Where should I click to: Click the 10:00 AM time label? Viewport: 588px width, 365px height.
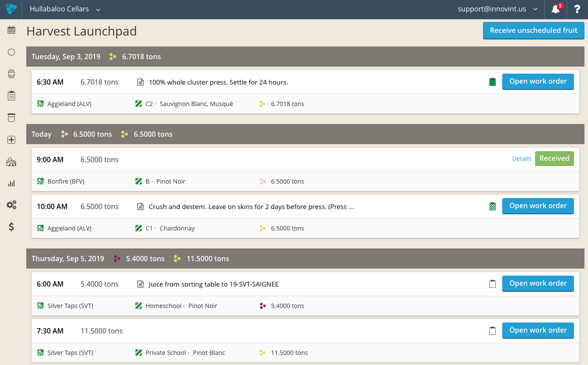(52, 206)
